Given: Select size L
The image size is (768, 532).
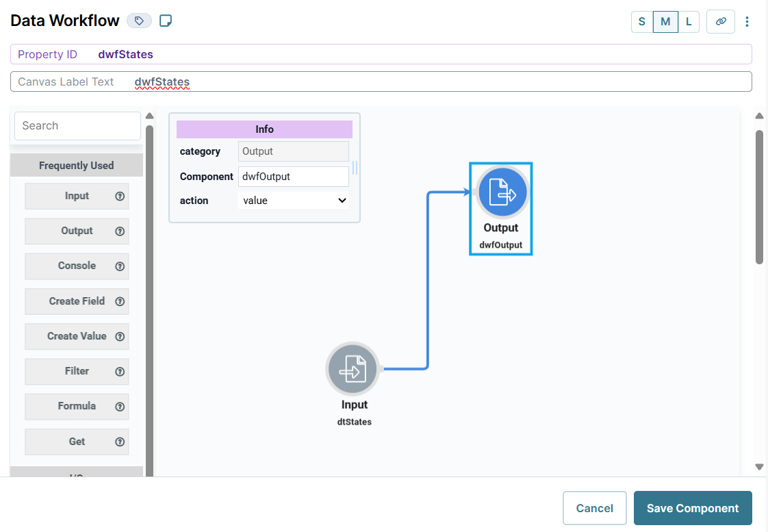Looking at the screenshot, I should click(689, 21).
